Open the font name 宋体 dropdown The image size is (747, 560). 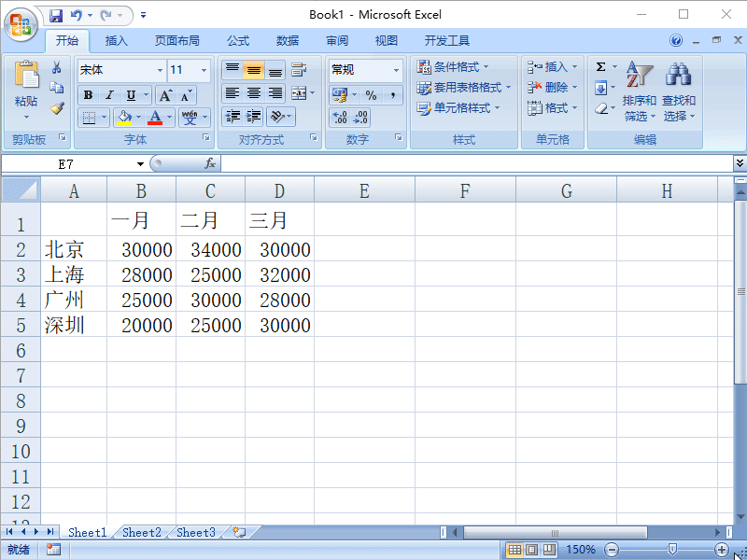point(160,71)
